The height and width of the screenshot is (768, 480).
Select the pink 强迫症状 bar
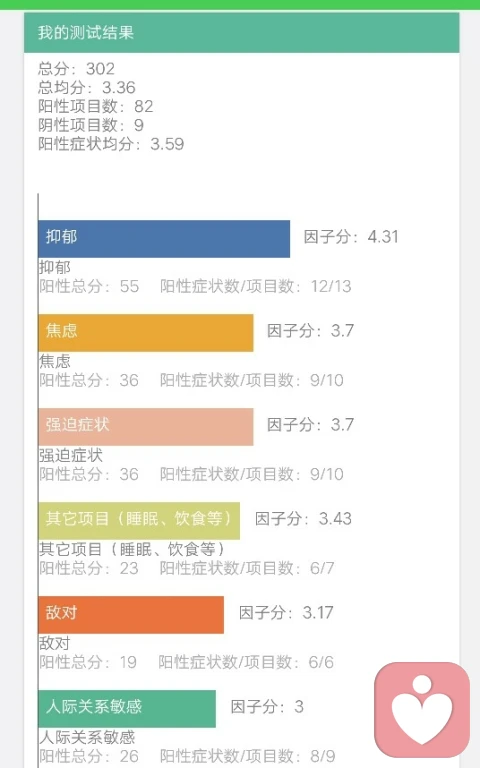[x=146, y=427]
